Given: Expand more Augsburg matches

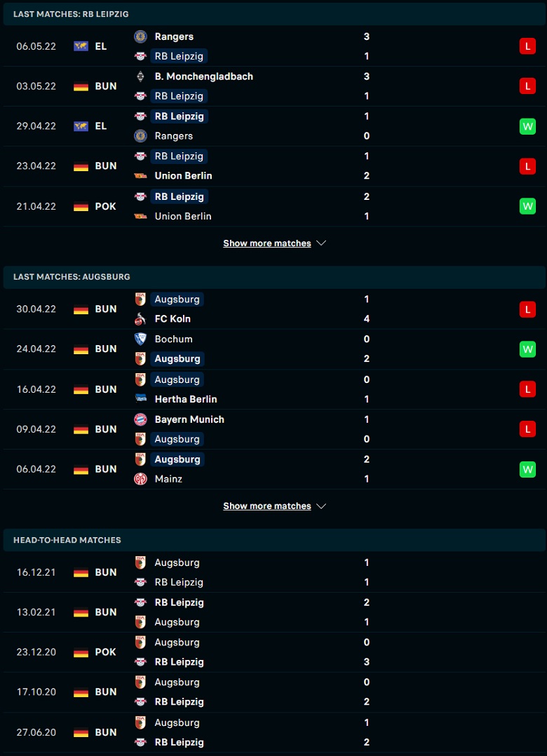Looking at the screenshot, I should (x=274, y=506).
